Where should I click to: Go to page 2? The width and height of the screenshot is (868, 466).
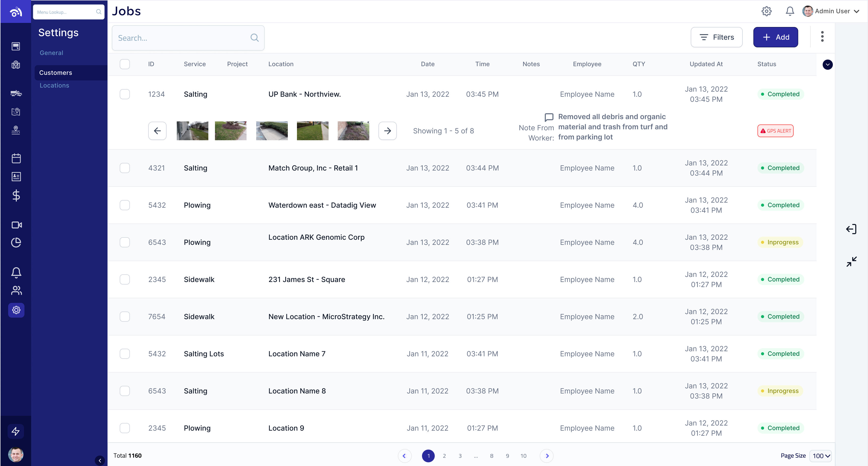(444, 456)
